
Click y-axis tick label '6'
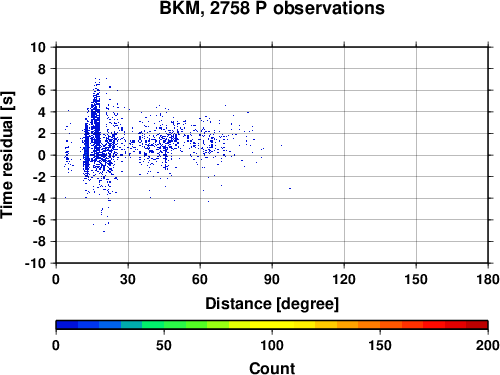click(x=42, y=90)
